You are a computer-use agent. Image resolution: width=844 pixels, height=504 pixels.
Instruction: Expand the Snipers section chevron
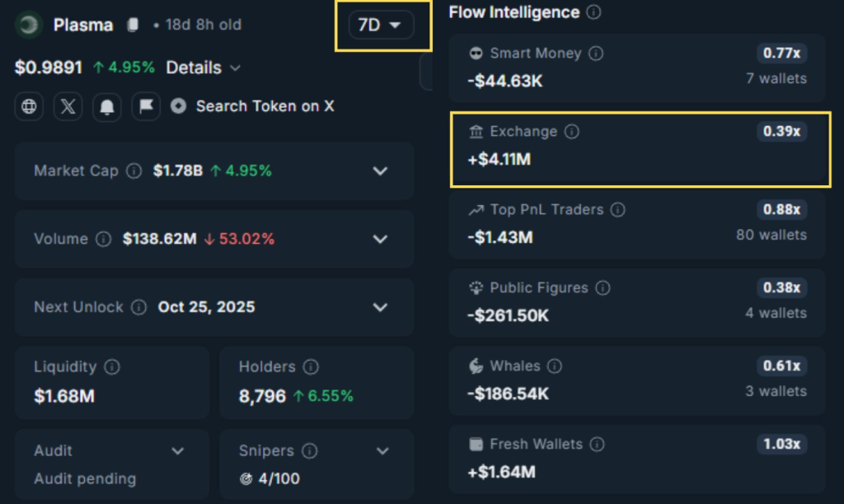click(382, 451)
